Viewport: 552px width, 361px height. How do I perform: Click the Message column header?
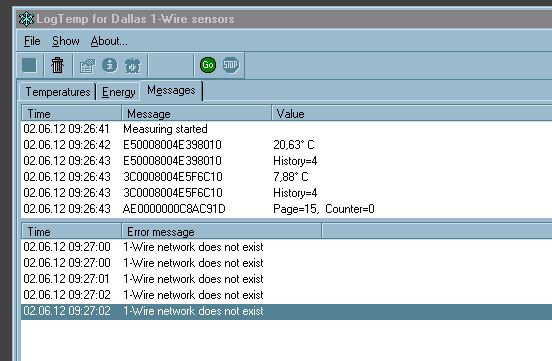click(x=196, y=114)
